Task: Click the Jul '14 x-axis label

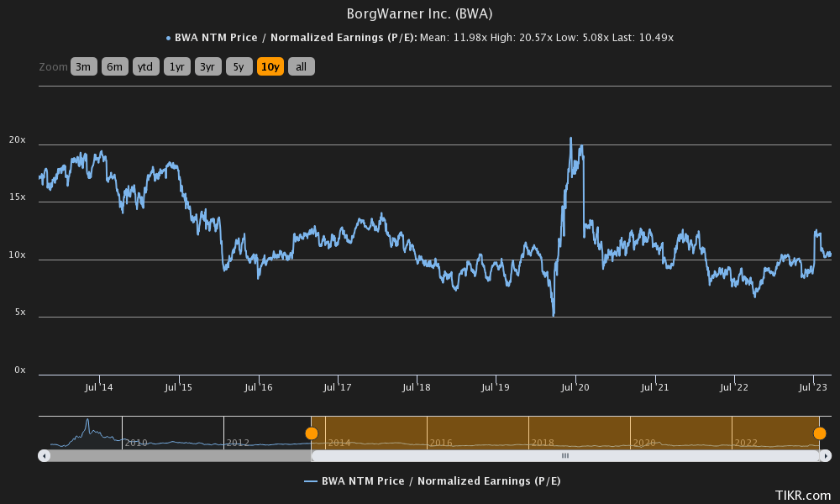Action: 99,387
